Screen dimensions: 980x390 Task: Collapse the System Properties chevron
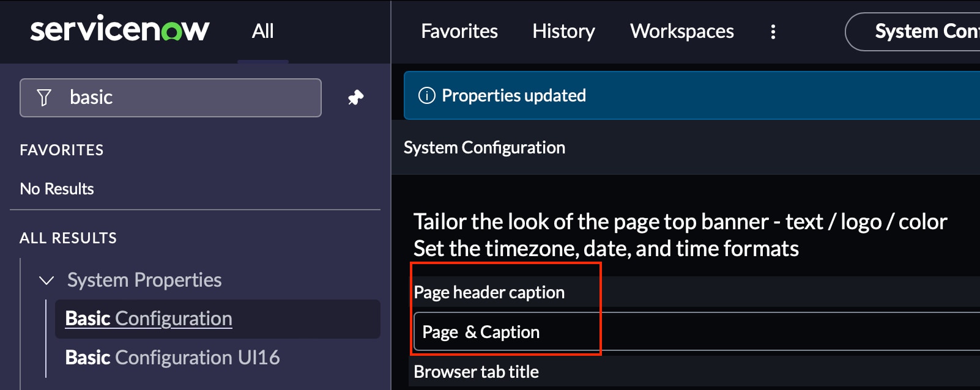[46, 281]
